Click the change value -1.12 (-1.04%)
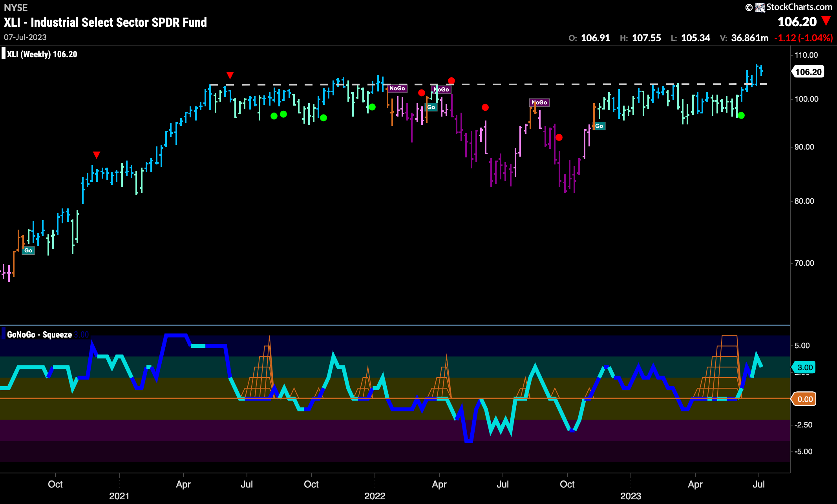 click(803, 38)
